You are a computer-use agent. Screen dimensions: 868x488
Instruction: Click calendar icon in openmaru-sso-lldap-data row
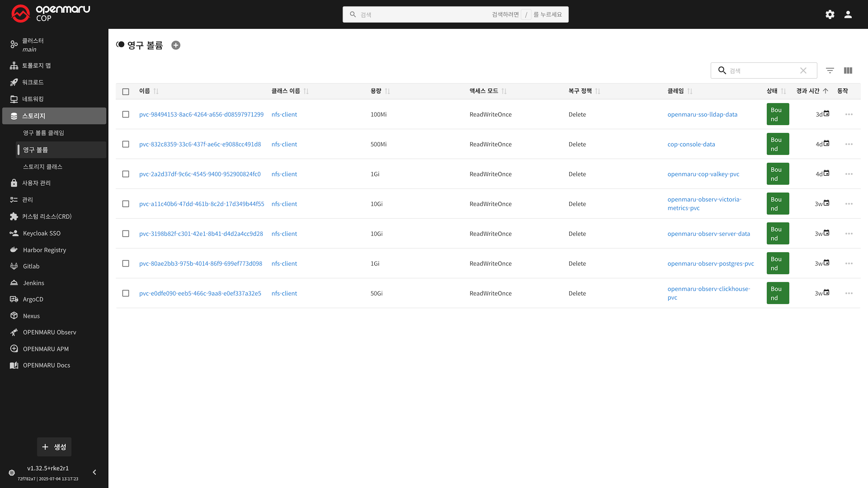pyautogui.click(x=826, y=114)
